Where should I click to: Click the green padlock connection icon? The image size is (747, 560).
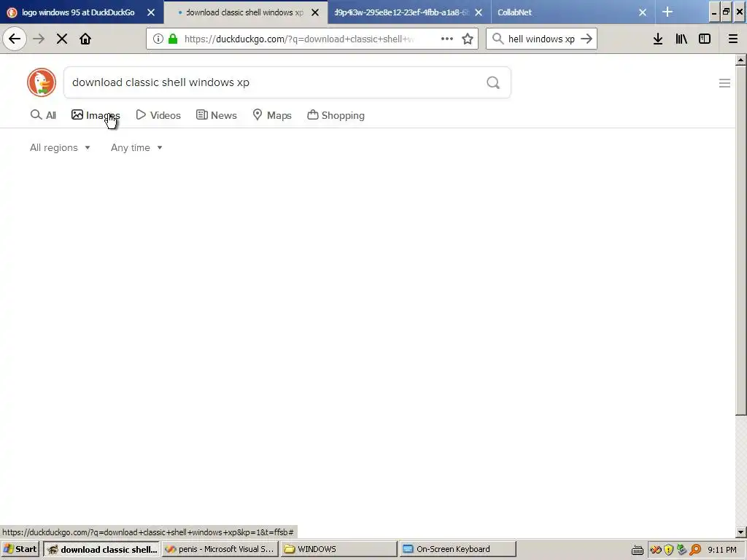click(173, 39)
